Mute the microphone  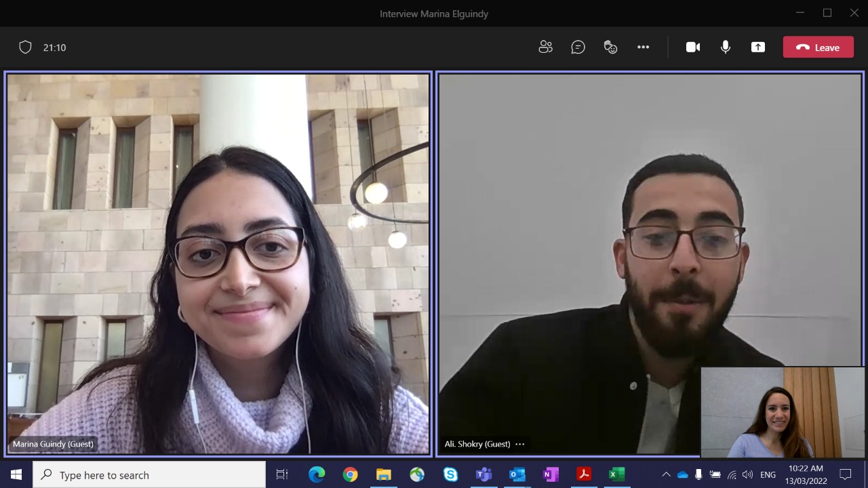(x=726, y=47)
